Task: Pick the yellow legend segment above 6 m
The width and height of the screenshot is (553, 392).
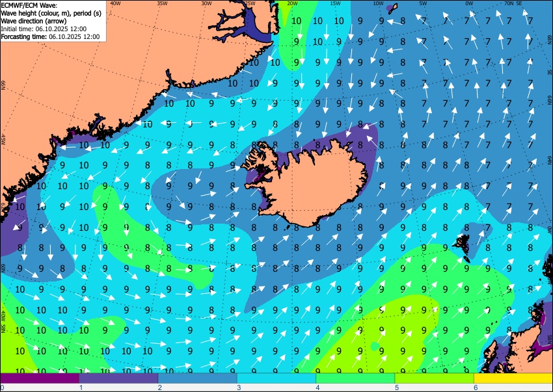Action: 513,378
